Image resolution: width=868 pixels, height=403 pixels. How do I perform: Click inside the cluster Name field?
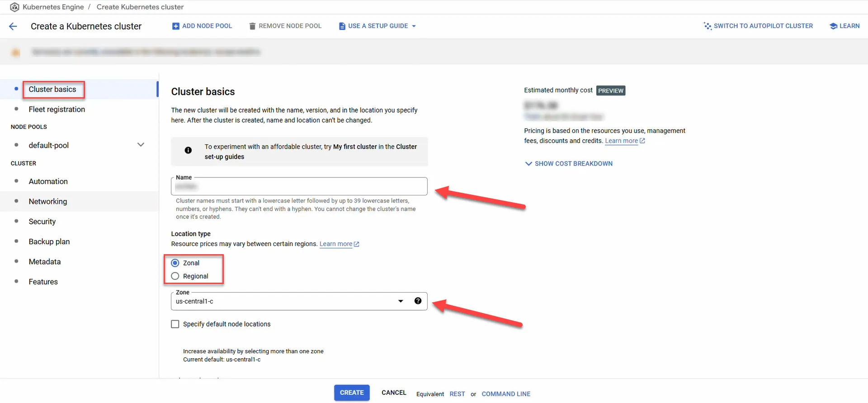[299, 186]
